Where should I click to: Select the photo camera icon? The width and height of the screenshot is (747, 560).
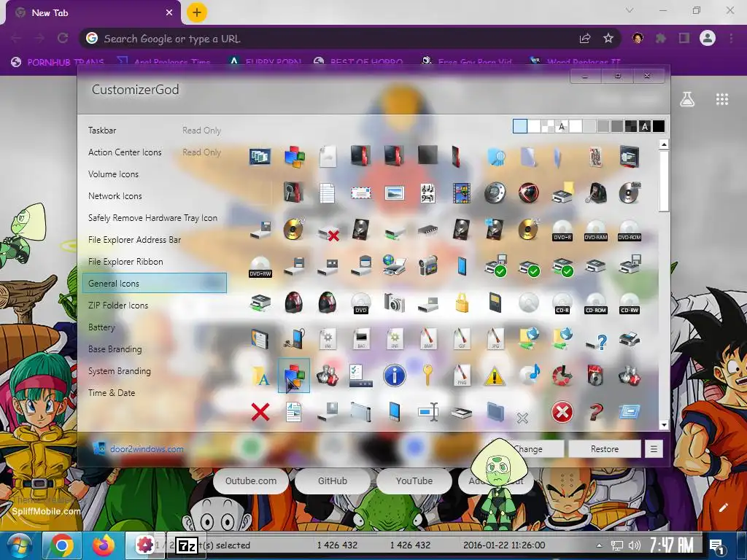point(395,303)
